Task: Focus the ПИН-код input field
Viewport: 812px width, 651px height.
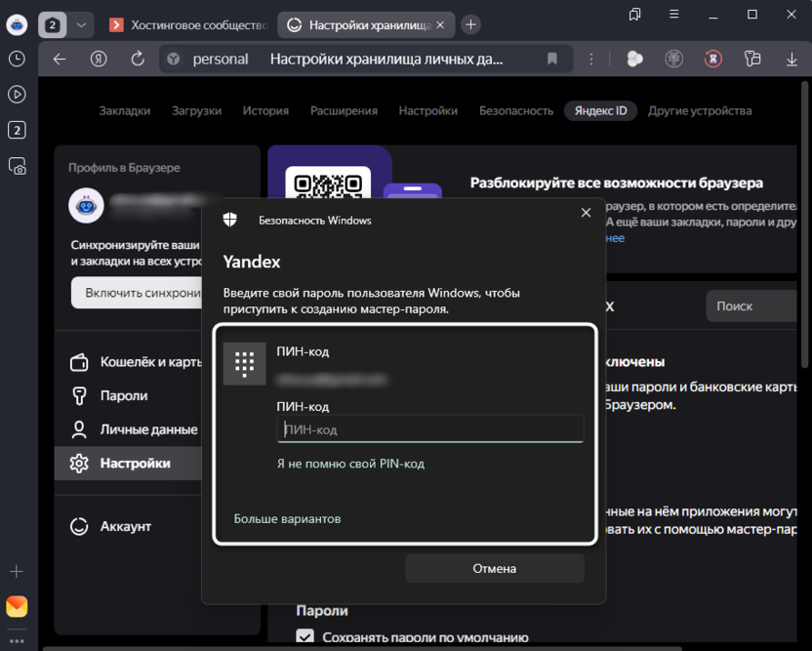Action: 430,428
